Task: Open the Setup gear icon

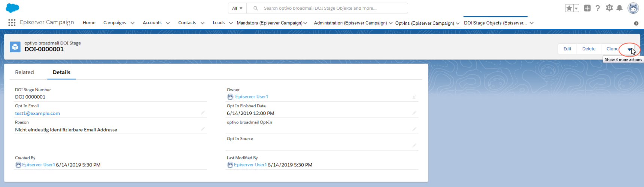Action: pyautogui.click(x=609, y=8)
